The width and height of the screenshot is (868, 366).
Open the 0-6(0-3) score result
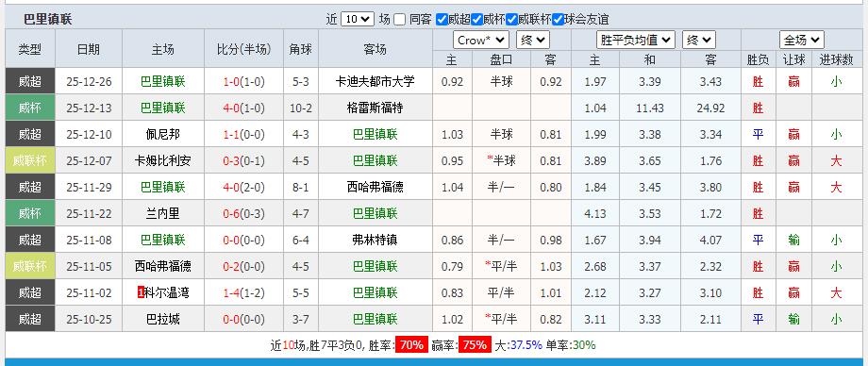243,214
